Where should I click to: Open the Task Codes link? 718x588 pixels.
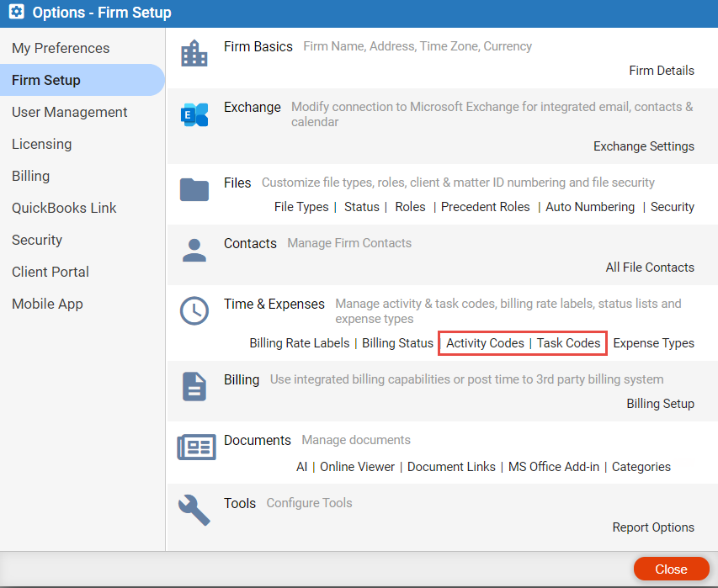(x=568, y=343)
